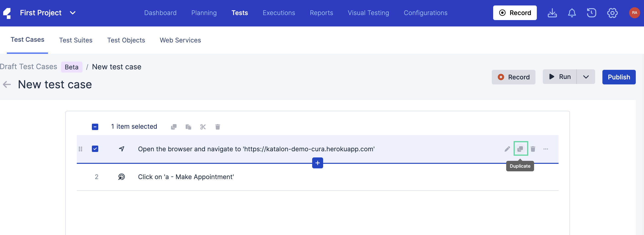Toggle the select-all checkbox in header
The image size is (644, 235).
(x=95, y=127)
